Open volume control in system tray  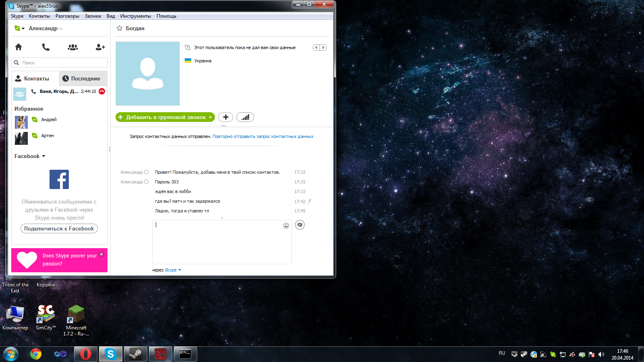point(601,354)
